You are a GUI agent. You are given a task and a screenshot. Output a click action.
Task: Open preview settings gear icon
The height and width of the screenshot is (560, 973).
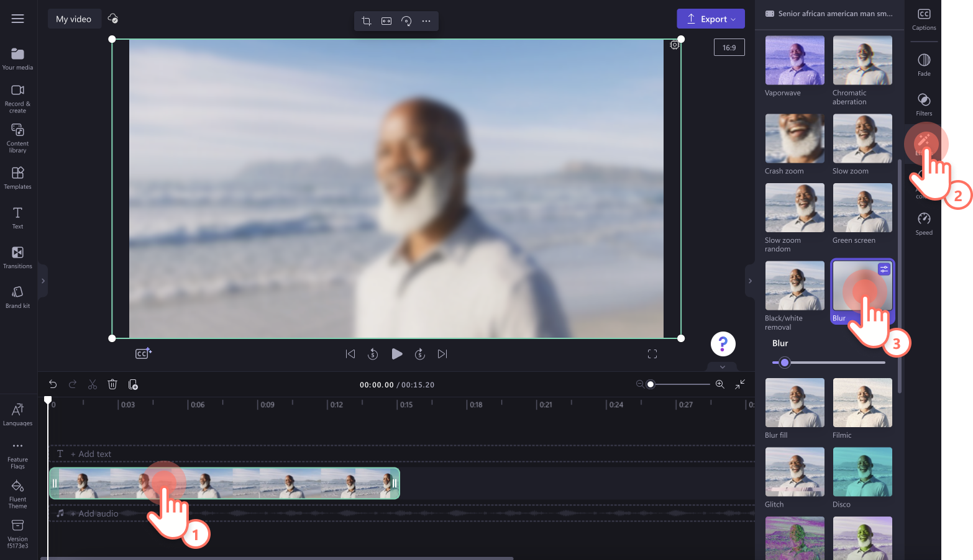(x=674, y=45)
